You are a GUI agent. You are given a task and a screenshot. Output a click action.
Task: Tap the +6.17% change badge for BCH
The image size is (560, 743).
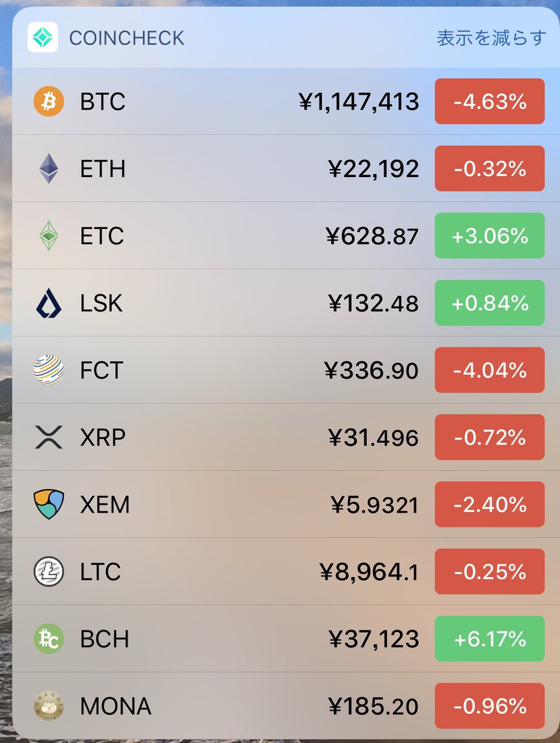pos(489,639)
